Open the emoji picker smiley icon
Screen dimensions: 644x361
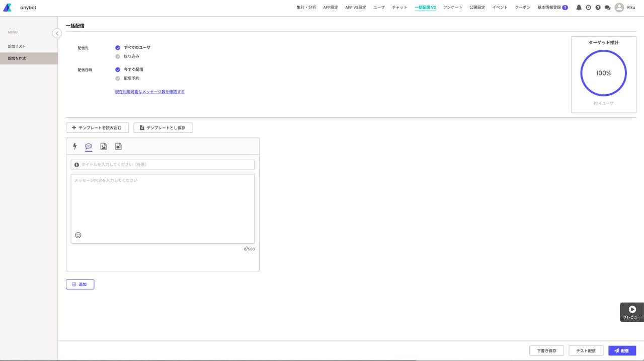[x=78, y=235]
